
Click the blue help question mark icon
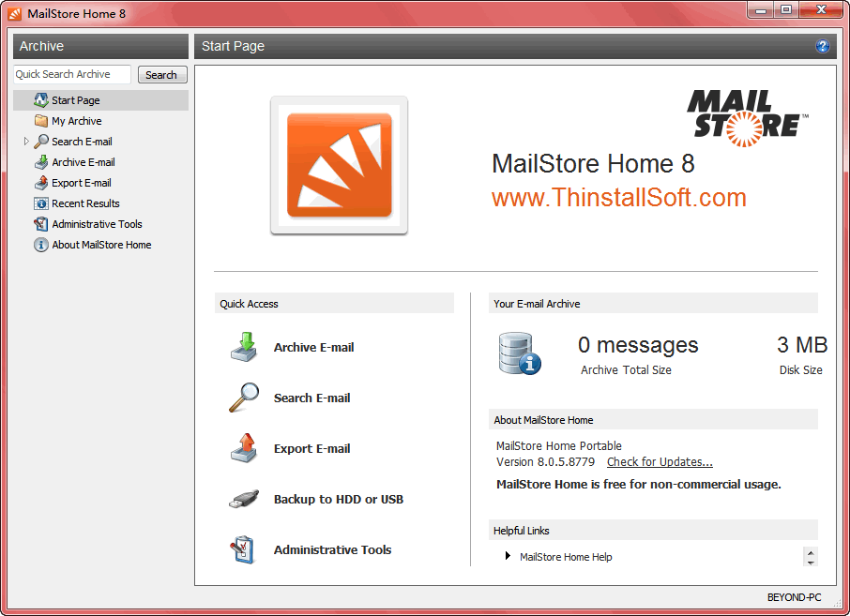pyautogui.click(x=823, y=46)
